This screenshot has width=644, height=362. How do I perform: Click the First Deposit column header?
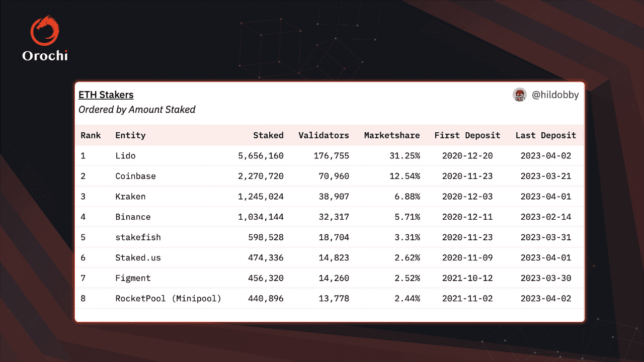point(467,135)
